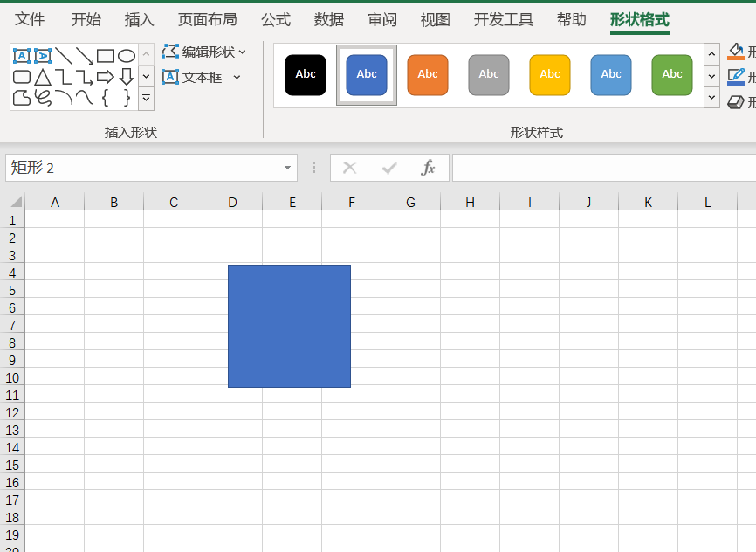
Task: Select column H header
Action: click(x=470, y=202)
